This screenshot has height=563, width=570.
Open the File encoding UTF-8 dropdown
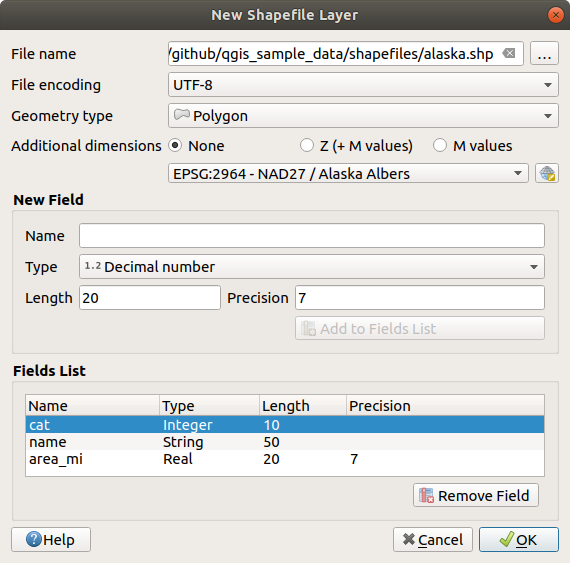tap(363, 85)
